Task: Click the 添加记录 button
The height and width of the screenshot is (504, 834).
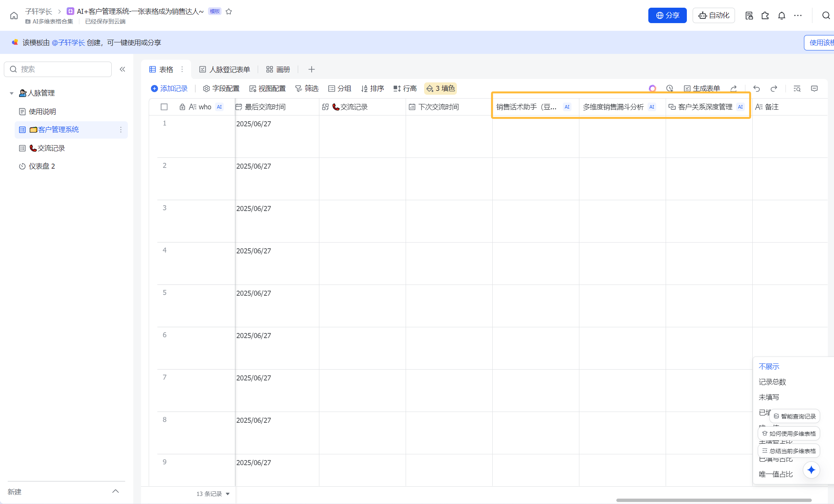Action: click(x=169, y=89)
